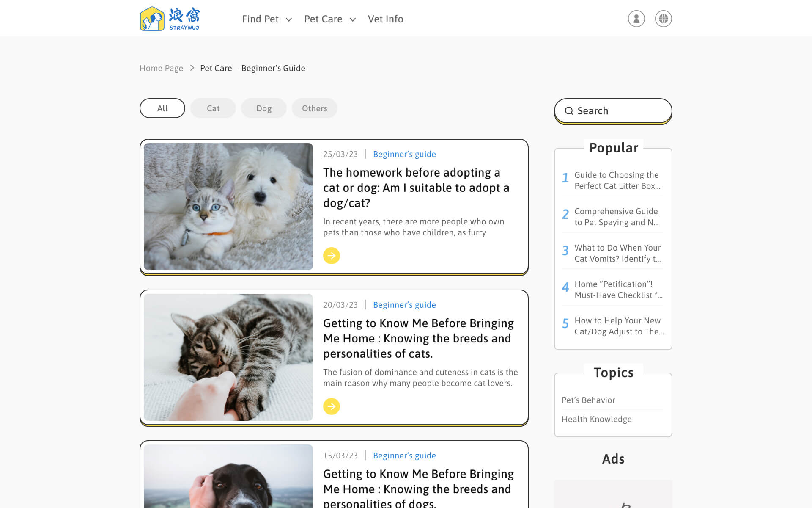Screen dimensions: 812x508
Task: Click the 15/03/23 article date
Action: coord(340,456)
